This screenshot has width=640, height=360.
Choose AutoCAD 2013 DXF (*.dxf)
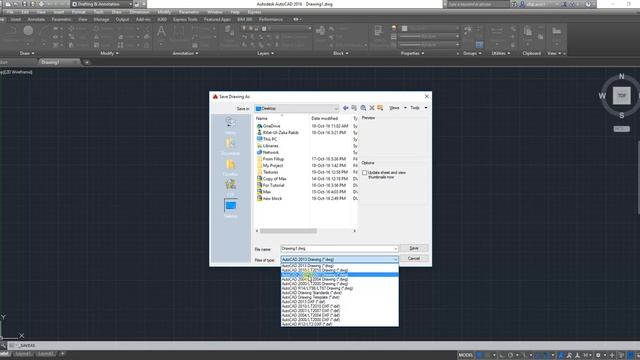340,302
